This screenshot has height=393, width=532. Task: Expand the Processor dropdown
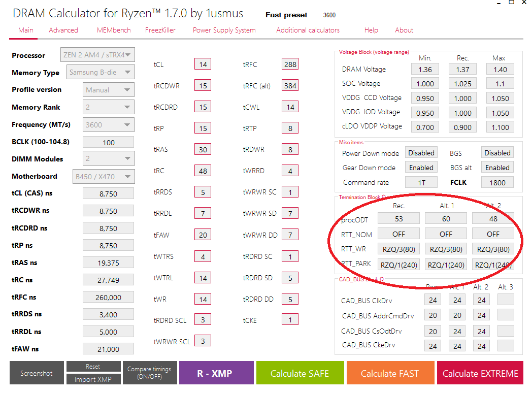coord(97,55)
